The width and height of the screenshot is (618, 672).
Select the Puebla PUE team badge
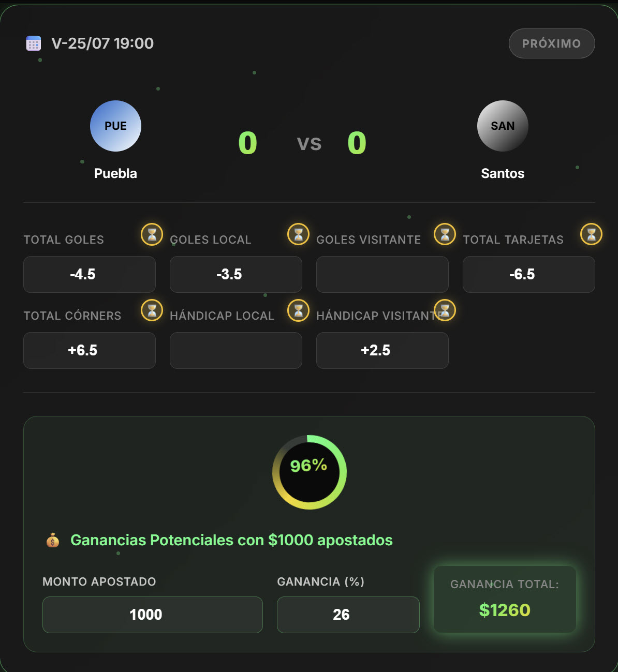pyautogui.click(x=115, y=126)
